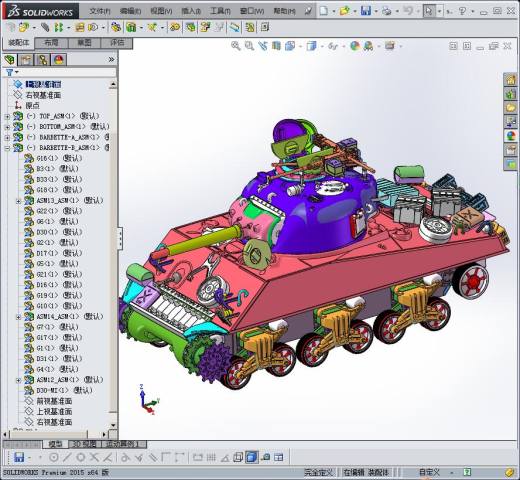The image size is (520, 480).
Task: Click the tag icon at status bar end
Action: pos(510,472)
